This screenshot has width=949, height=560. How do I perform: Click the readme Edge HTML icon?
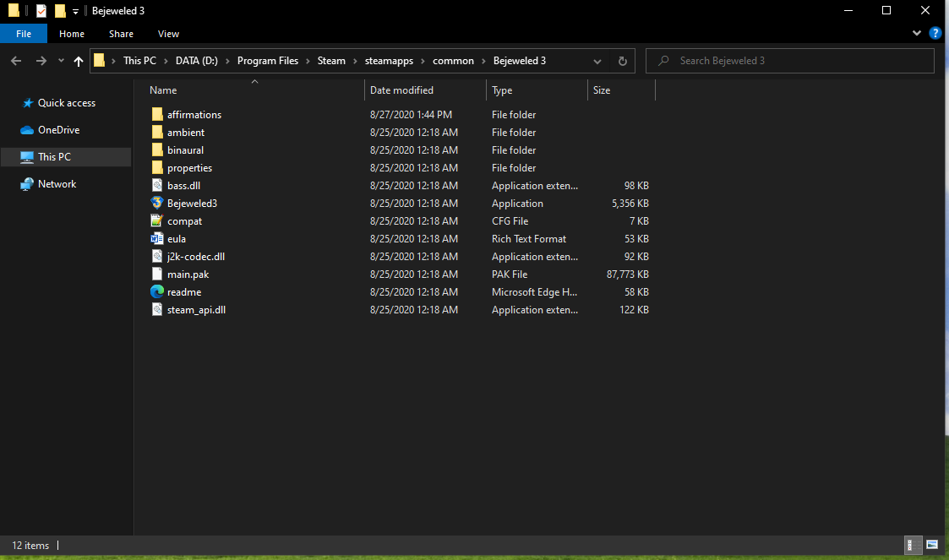(156, 292)
